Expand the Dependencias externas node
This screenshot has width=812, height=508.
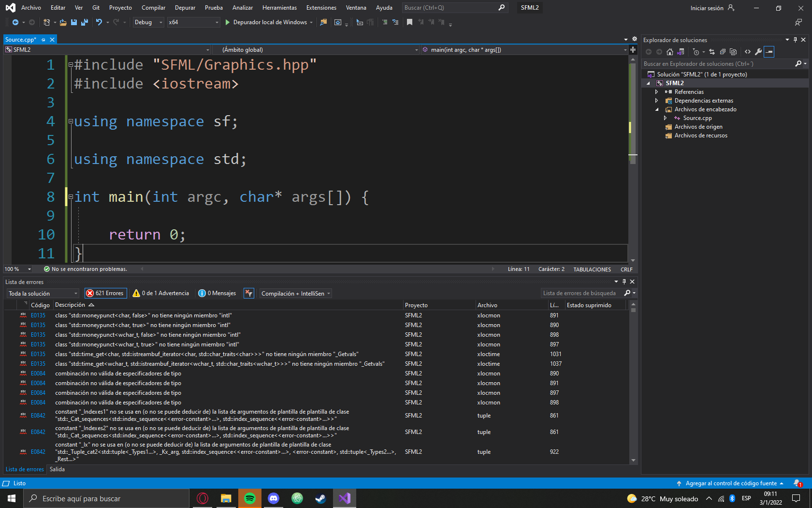[x=656, y=101]
